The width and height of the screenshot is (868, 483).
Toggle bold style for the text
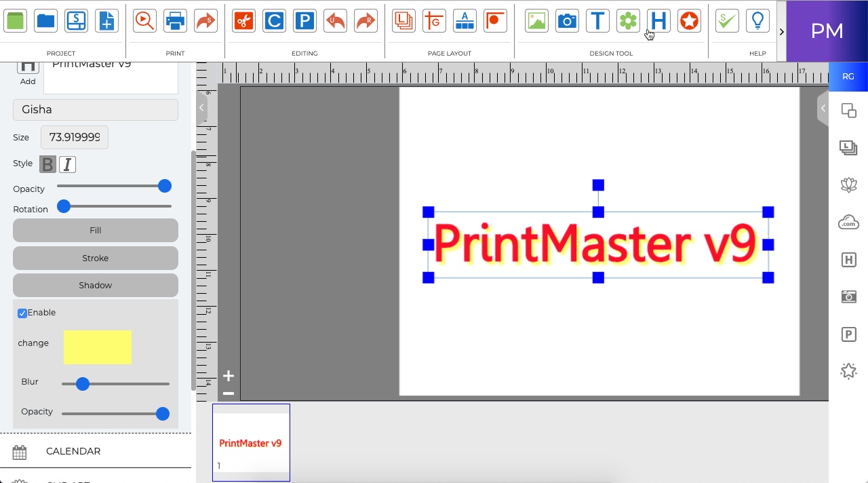[x=47, y=164]
